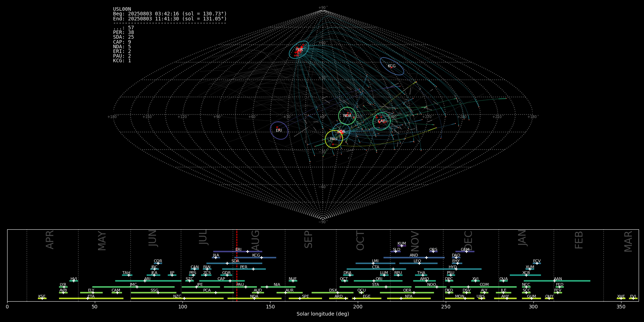Click the QUA shower label in timeline
This screenshot has height=322, width=644.
tap(503, 279)
